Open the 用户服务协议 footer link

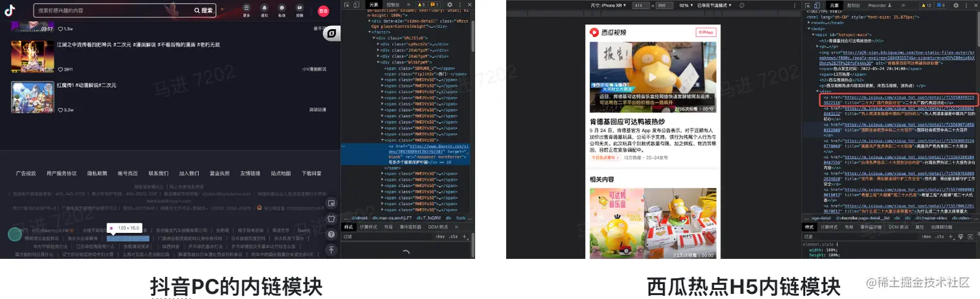(62, 174)
